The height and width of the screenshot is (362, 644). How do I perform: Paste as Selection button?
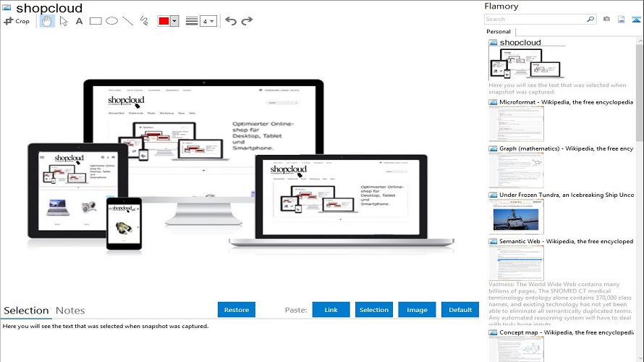click(374, 310)
